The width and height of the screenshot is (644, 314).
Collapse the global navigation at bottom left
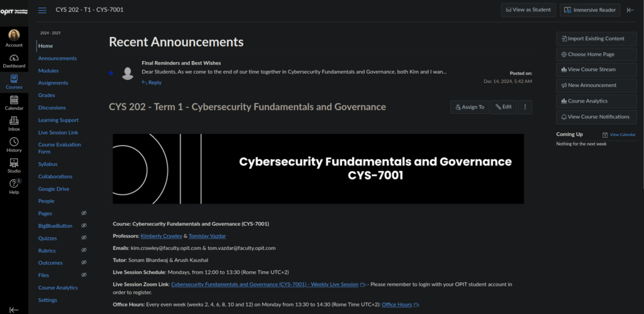[x=14, y=310]
